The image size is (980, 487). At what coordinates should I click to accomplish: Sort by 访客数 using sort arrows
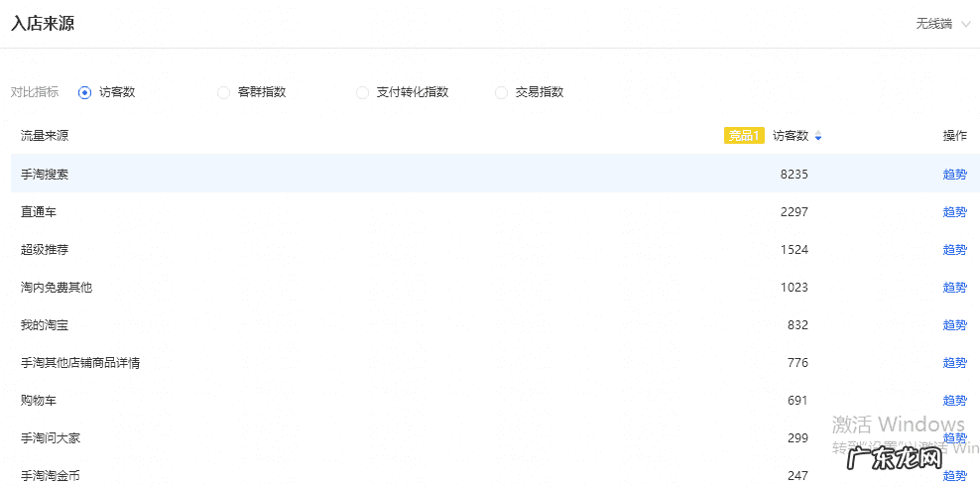point(818,136)
